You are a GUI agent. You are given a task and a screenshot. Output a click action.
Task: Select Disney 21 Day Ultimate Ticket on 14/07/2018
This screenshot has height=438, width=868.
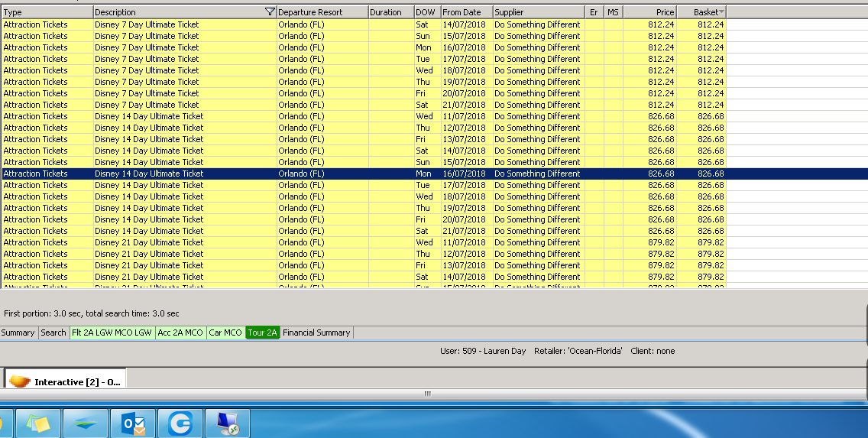pos(364,276)
